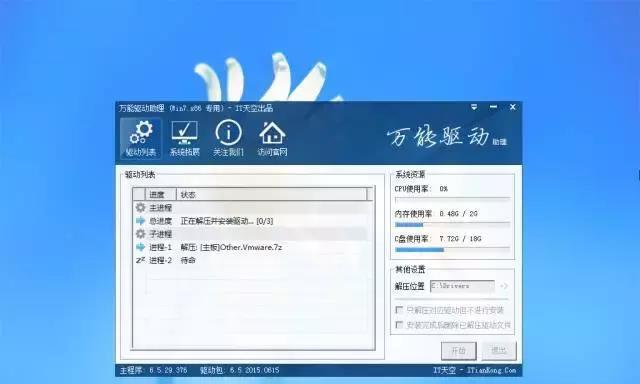Select the 状态 column header

click(x=271, y=195)
